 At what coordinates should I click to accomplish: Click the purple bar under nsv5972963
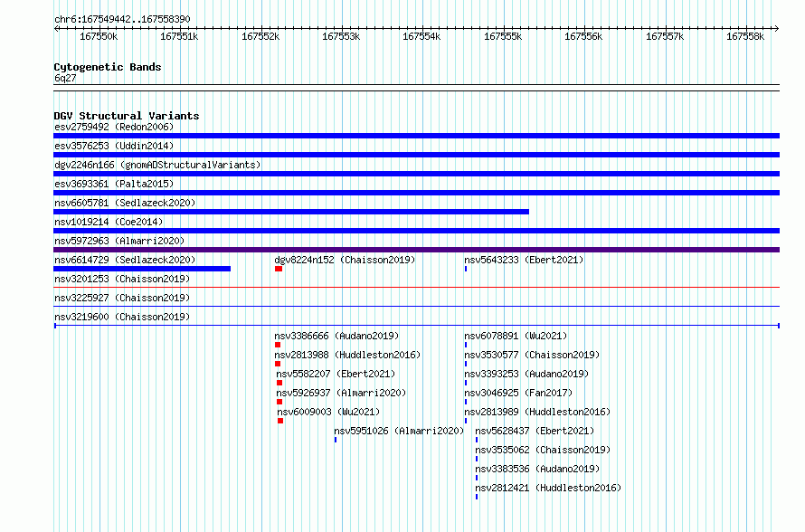[416, 250]
